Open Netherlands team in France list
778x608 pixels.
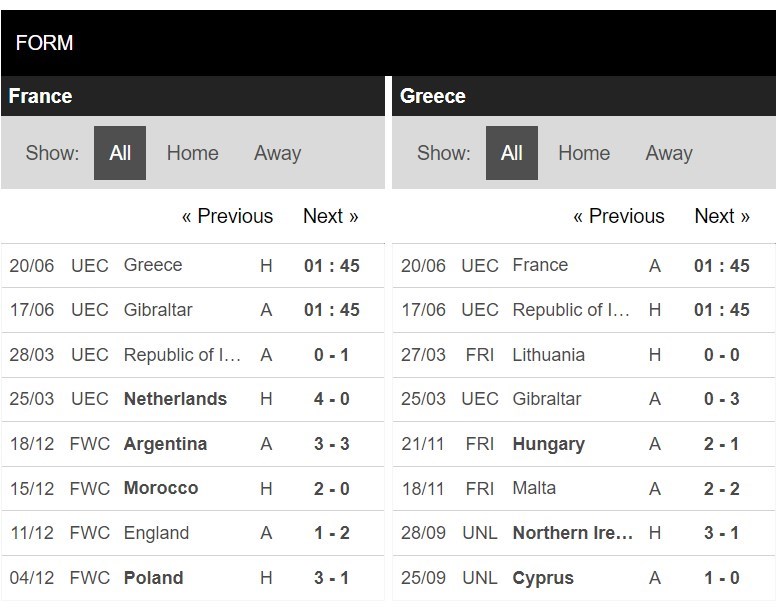[x=175, y=399]
